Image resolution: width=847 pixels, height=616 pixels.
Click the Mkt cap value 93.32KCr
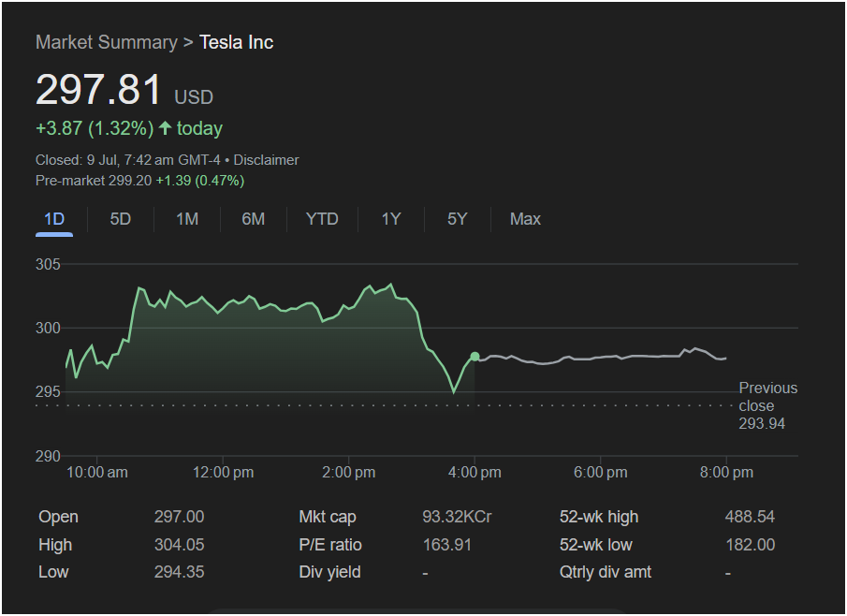[x=457, y=517]
